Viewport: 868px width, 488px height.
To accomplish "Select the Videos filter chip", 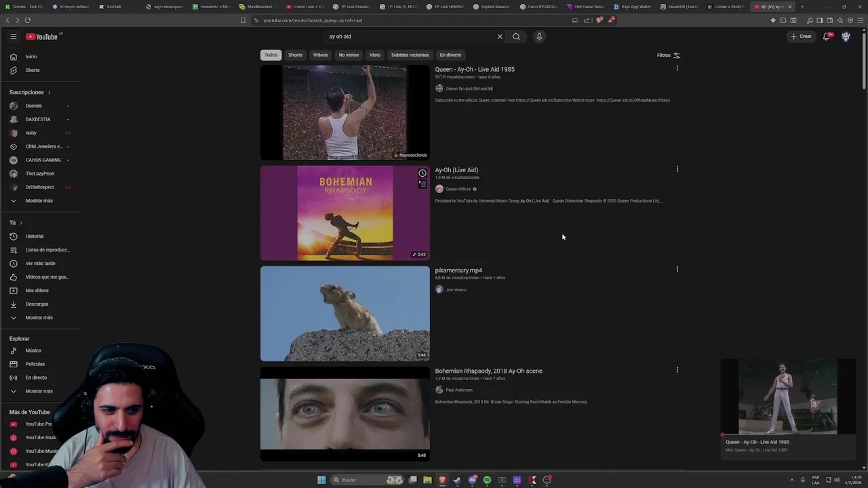I will (321, 55).
